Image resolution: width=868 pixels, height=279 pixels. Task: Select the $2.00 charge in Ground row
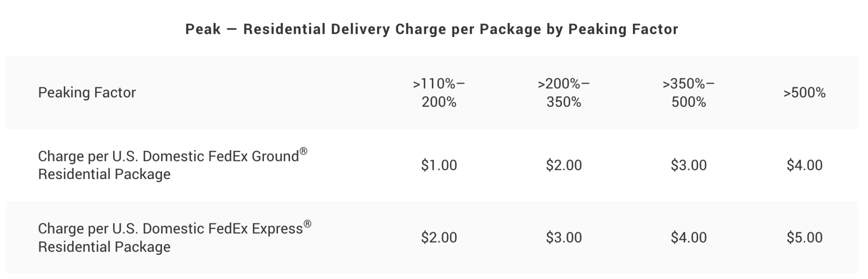[x=564, y=165]
